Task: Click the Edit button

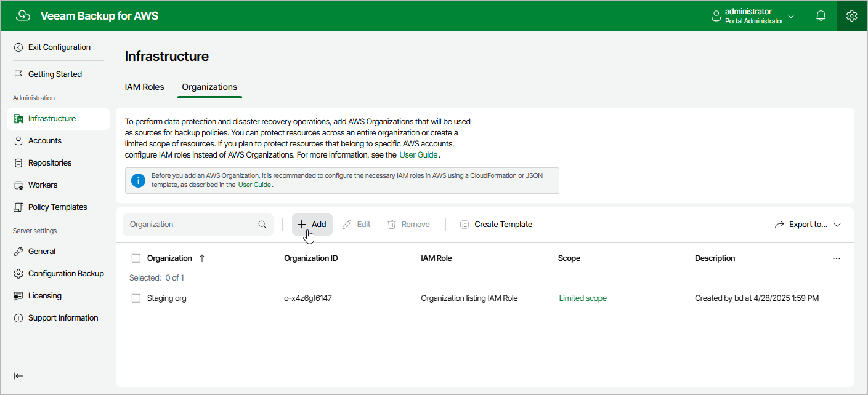Action: coord(356,225)
